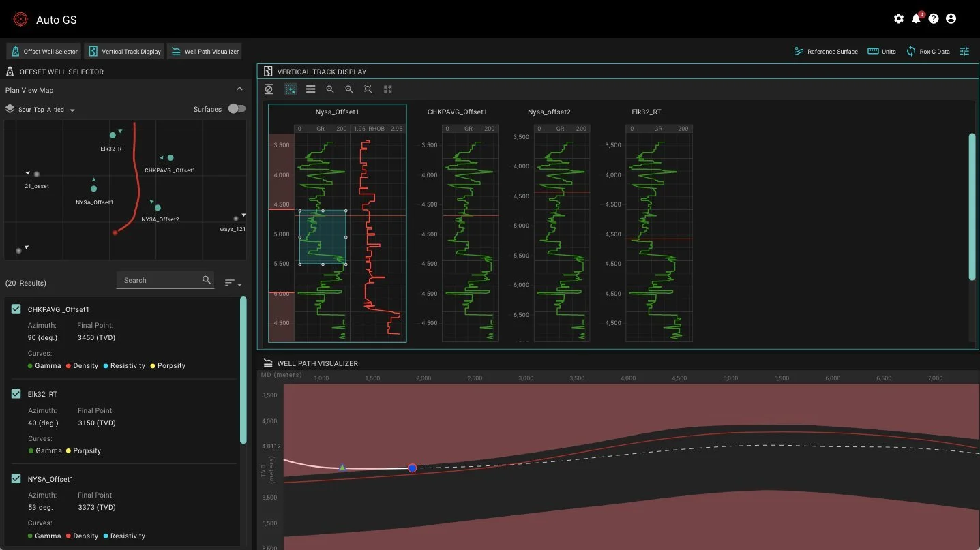Click the red well endpoint dot on plan map
This screenshot has height=550, width=980.
click(x=115, y=233)
